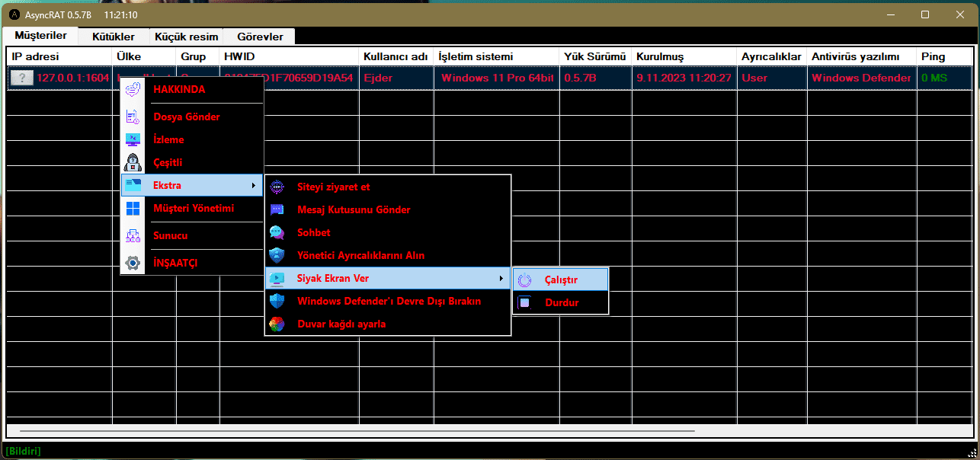Open the Kütükler tab
The height and width of the screenshot is (460, 980).
point(114,37)
